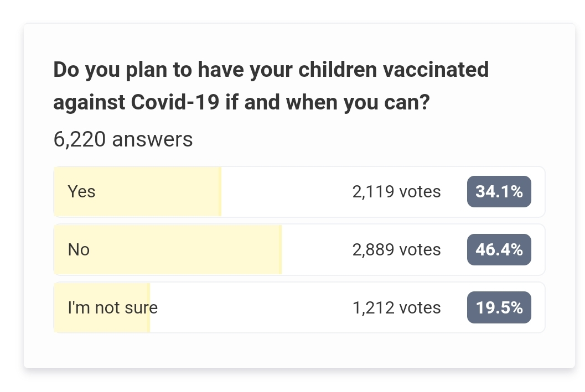This screenshot has width=585, height=392.
Task: Click the 19.5% percentage badge
Action: coord(499,307)
